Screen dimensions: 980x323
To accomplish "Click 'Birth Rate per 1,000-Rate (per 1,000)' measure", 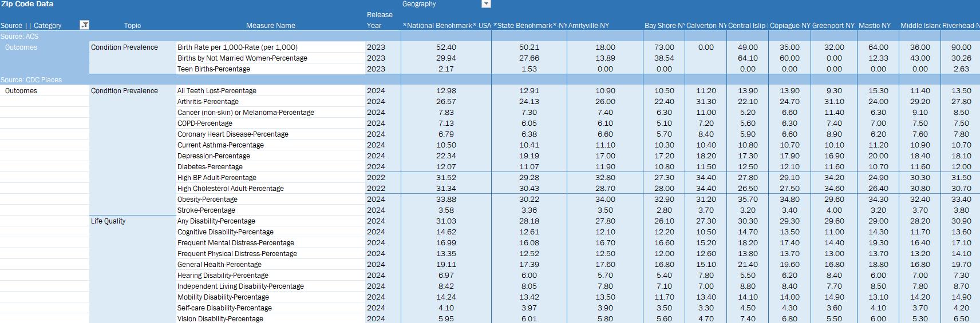I will click(x=238, y=47).
